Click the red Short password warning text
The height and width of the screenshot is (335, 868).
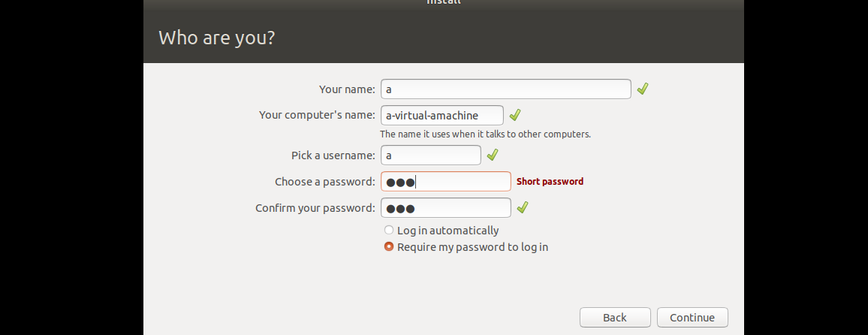pyautogui.click(x=550, y=182)
